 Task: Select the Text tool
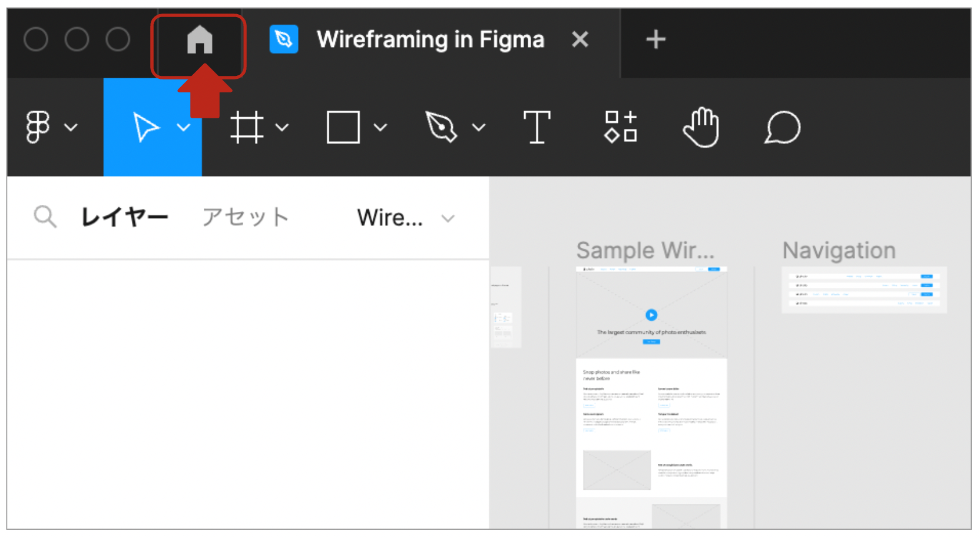(537, 127)
